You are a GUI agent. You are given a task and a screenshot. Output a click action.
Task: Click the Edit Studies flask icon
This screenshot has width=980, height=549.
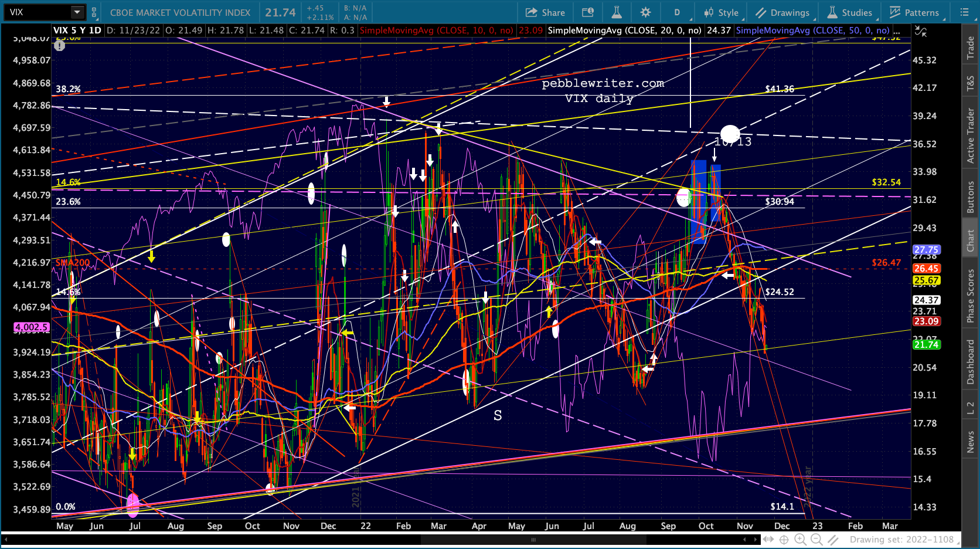(616, 12)
